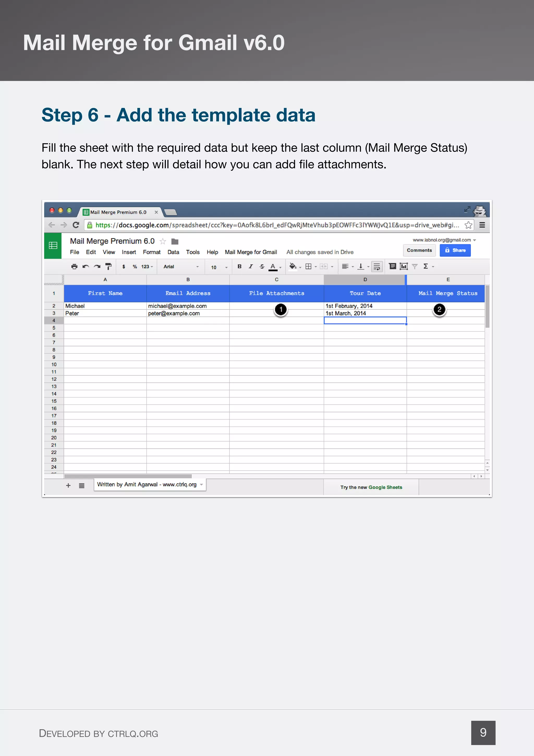
Task: Open the 123 number format dropdown
Action: click(x=147, y=267)
